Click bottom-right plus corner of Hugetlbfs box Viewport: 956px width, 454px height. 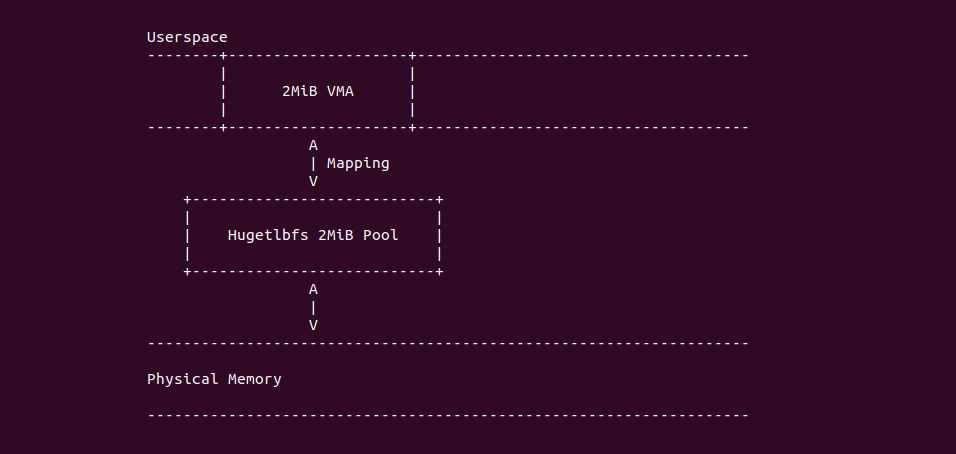tap(439, 271)
